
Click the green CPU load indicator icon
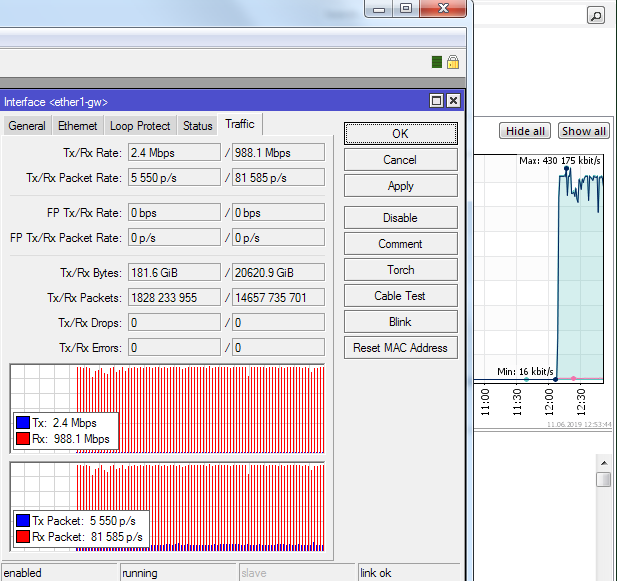click(x=437, y=62)
